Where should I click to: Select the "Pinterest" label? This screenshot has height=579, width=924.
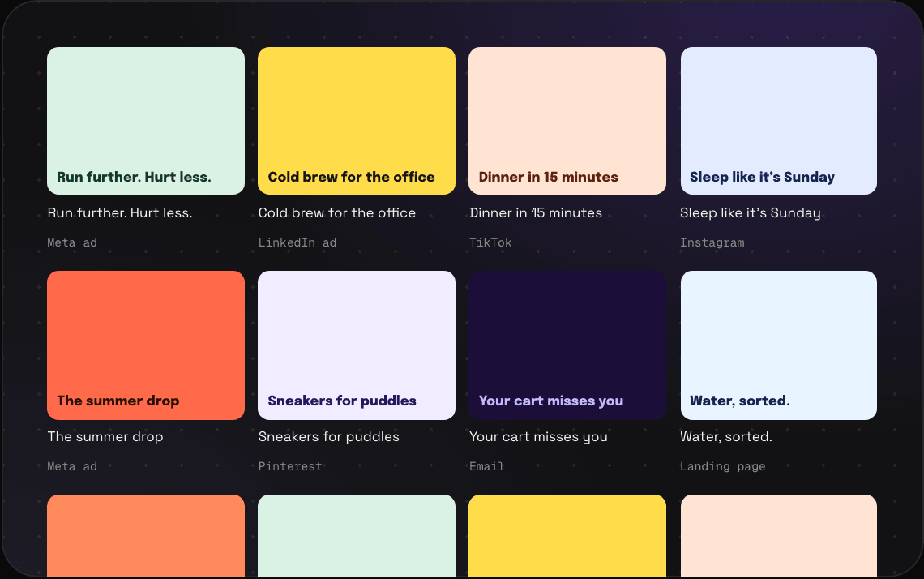(290, 466)
